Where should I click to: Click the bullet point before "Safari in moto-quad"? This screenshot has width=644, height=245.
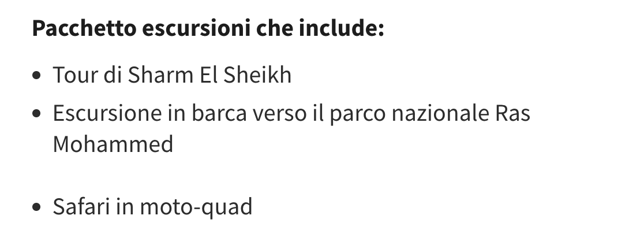38,207
